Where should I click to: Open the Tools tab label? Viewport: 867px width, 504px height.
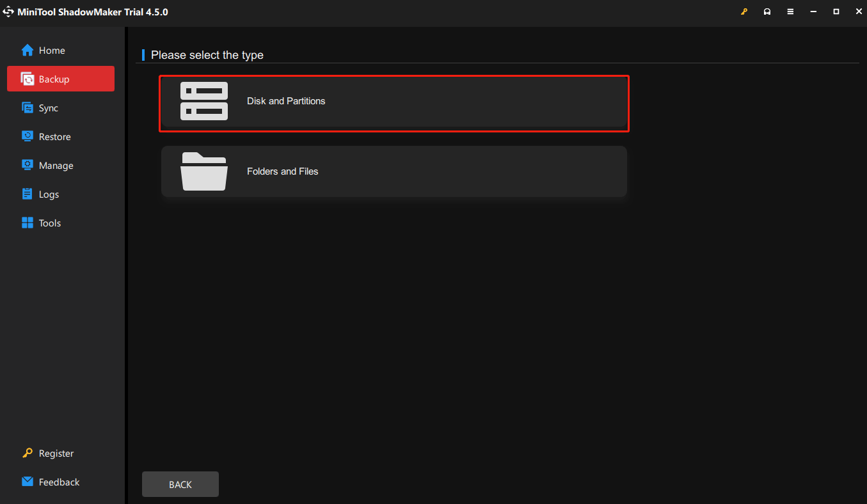click(x=50, y=223)
